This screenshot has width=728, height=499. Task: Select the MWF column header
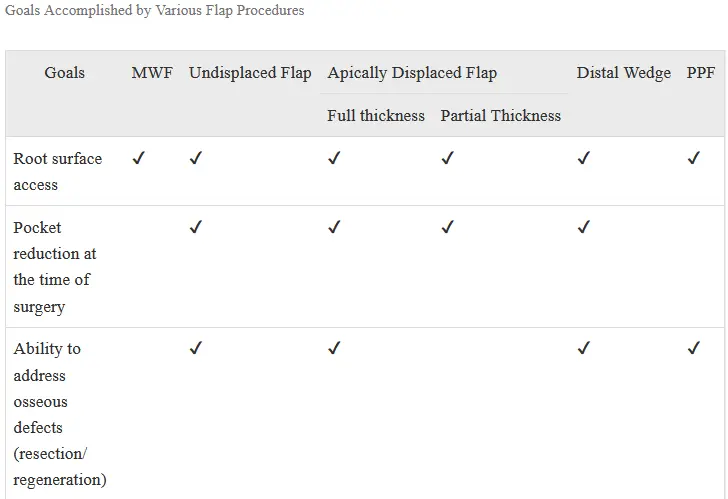[x=152, y=73]
